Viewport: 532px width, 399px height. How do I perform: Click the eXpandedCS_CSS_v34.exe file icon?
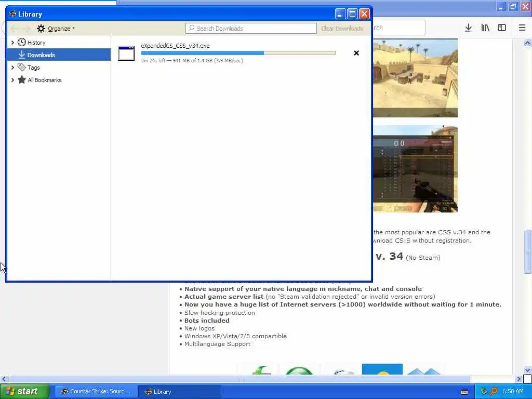click(x=126, y=54)
